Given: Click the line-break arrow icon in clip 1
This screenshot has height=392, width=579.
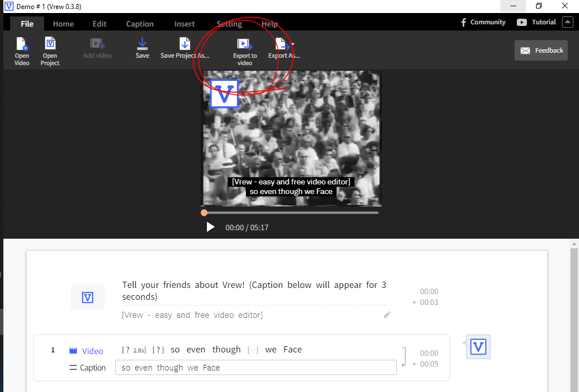Looking at the screenshot, I should 404,357.
